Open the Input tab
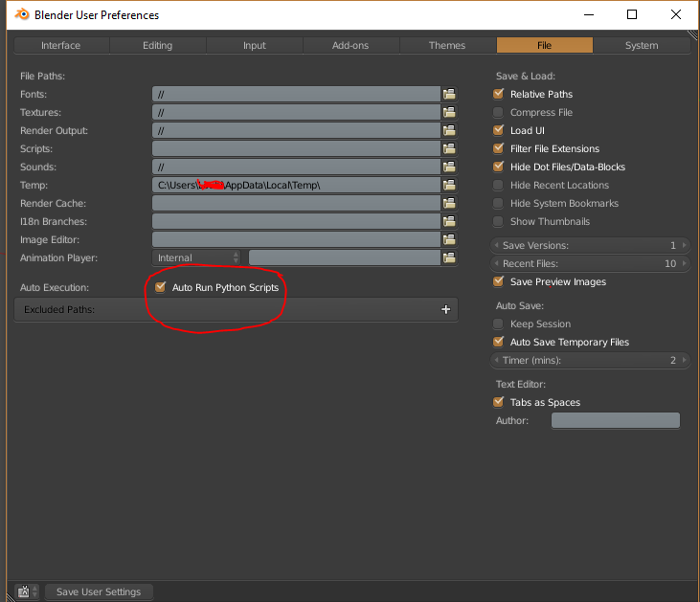The image size is (700, 602). pyautogui.click(x=255, y=45)
